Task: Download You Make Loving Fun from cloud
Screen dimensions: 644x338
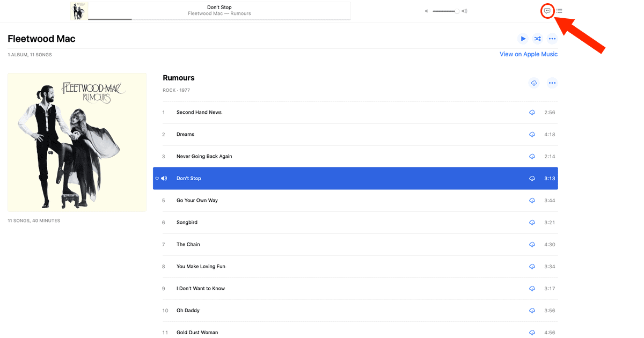Action: point(532,267)
